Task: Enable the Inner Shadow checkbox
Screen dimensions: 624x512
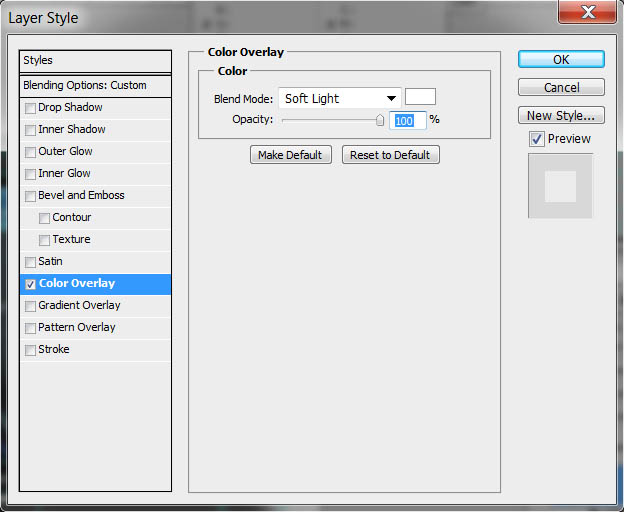Action: pyautogui.click(x=30, y=130)
